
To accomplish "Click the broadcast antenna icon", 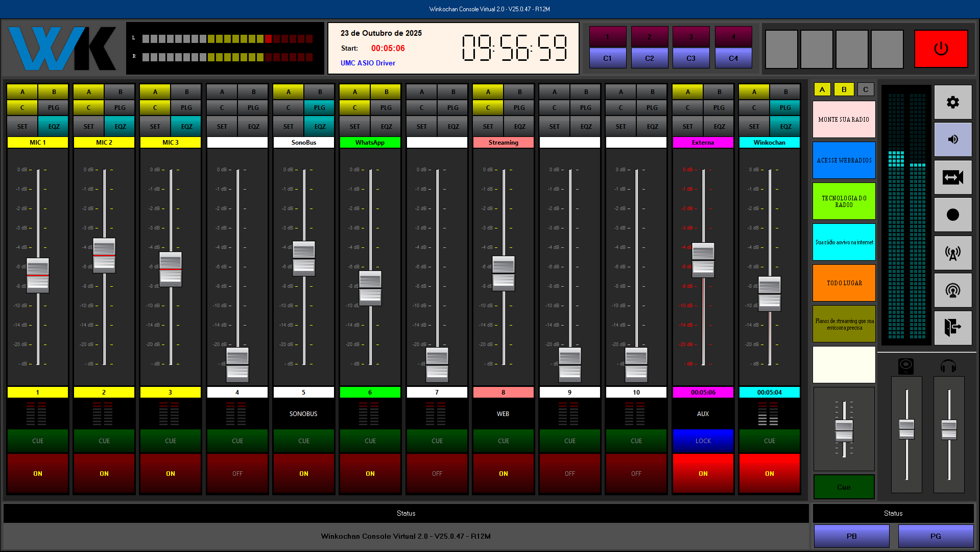I will [x=953, y=252].
